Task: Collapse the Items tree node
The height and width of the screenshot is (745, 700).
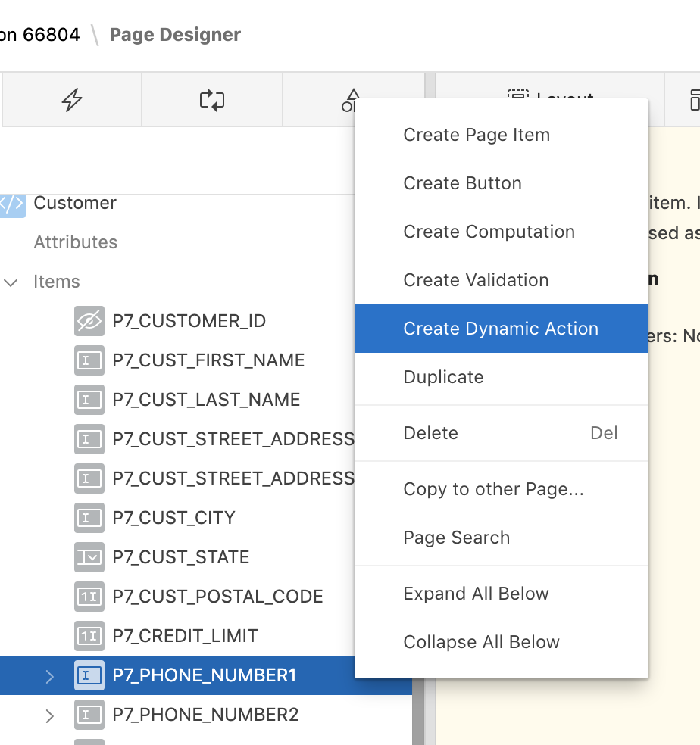Action: pos(11,282)
